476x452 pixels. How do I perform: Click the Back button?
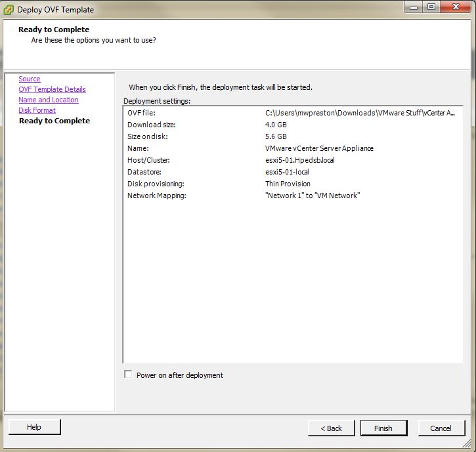click(x=331, y=428)
